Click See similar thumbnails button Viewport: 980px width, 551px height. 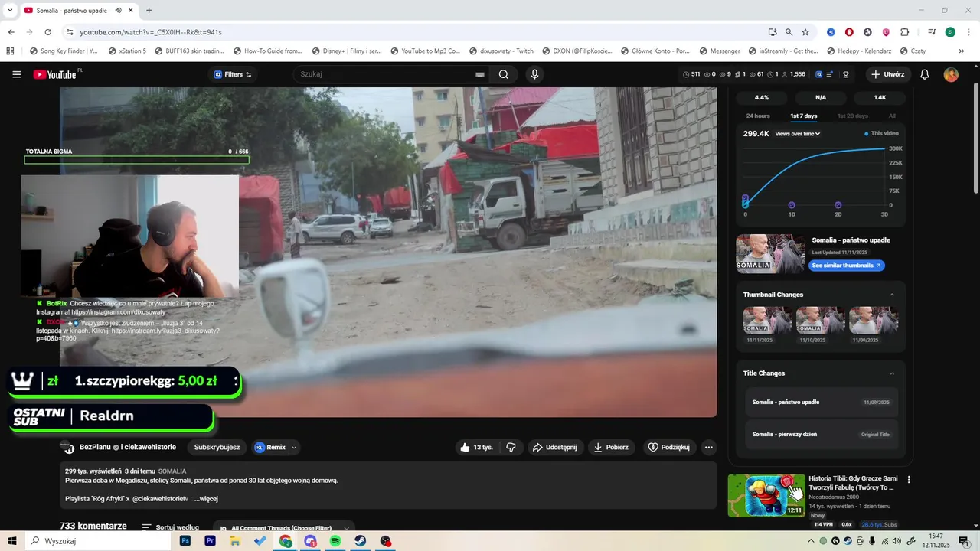(846, 266)
